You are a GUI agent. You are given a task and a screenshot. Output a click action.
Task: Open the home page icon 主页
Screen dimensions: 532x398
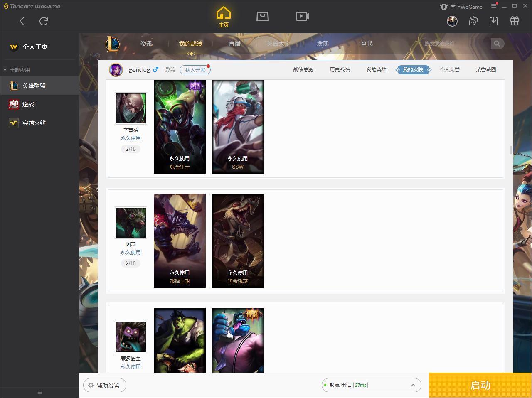[x=224, y=17]
